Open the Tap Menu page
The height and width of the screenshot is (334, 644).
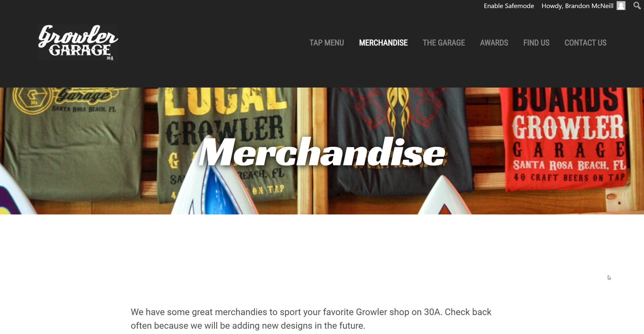pyautogui.click(x=326, y=43)
